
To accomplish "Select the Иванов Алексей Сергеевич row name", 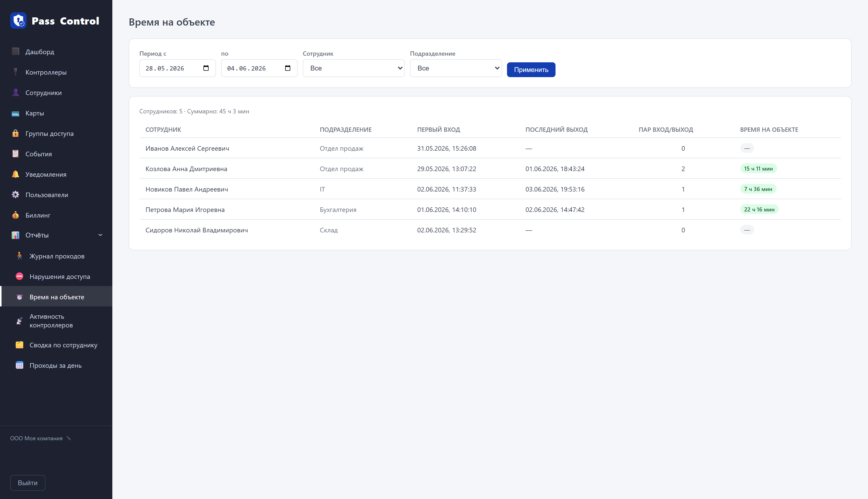I will 187,148.
